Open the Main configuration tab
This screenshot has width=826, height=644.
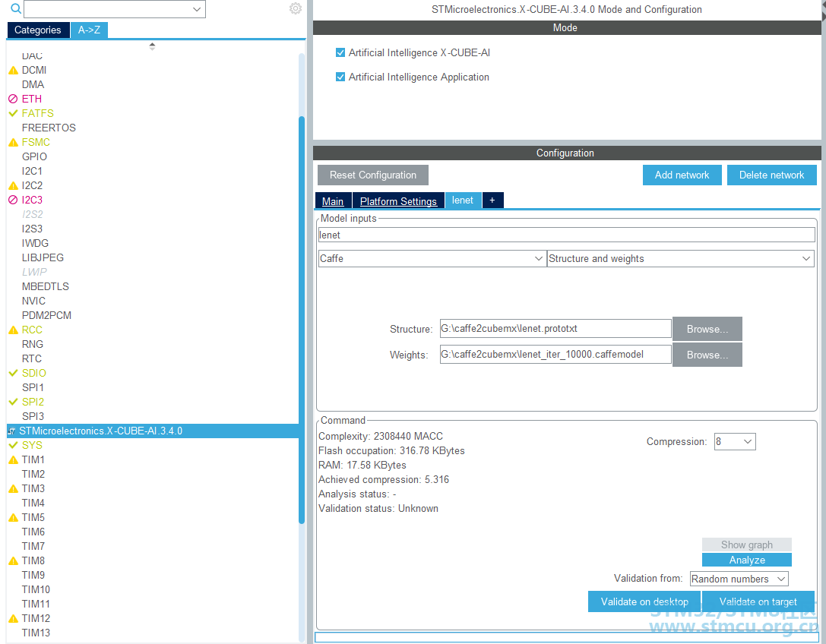coord(333,201)
